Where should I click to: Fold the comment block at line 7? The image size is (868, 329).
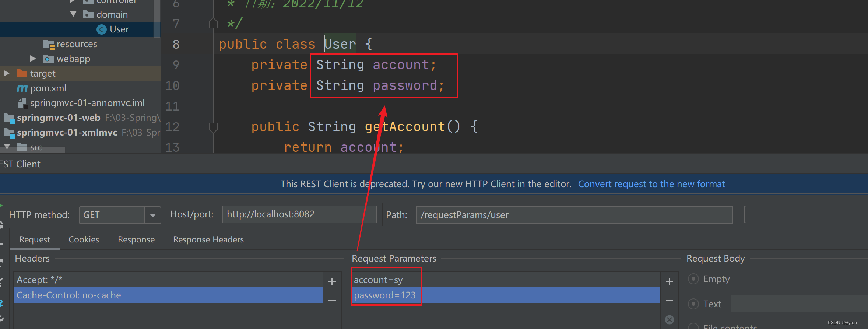click(213, 23)
